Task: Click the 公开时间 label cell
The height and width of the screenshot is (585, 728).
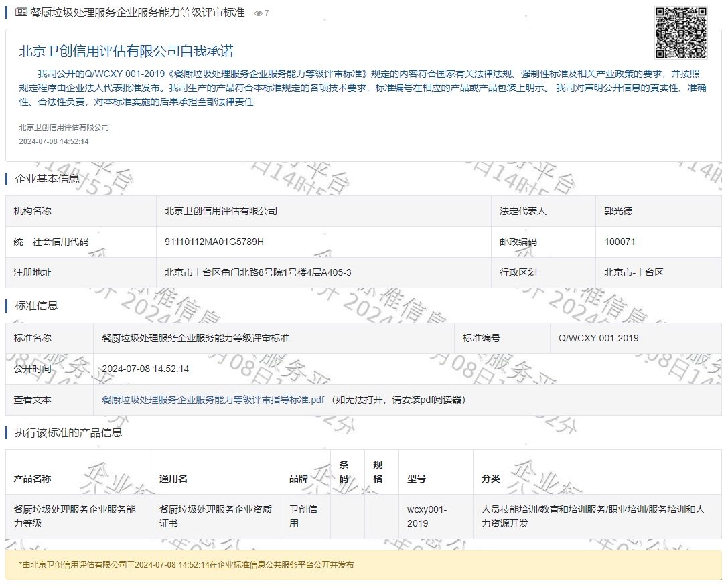Action: (x=49, y=369)
